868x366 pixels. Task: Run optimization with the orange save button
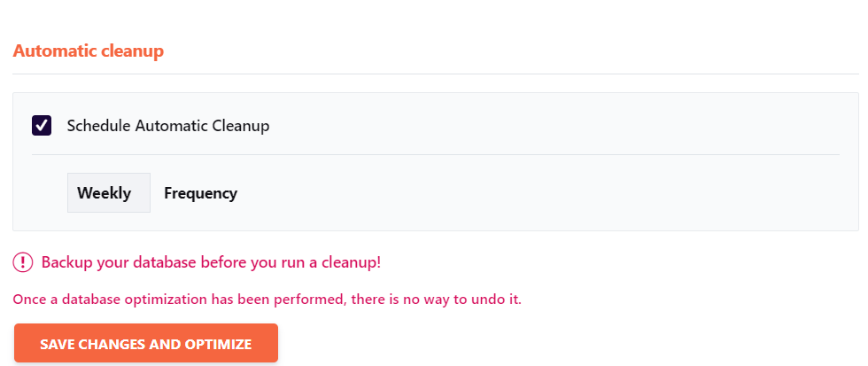[146, 343]
